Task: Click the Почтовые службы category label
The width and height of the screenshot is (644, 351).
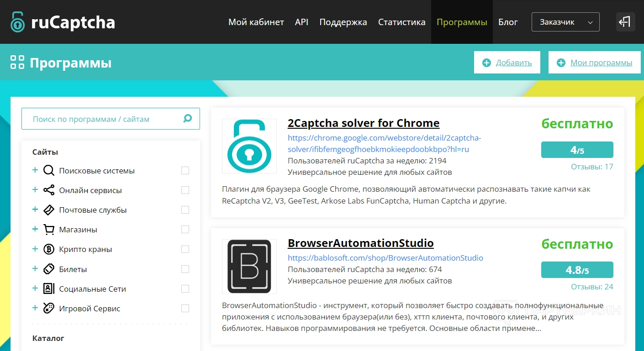Action: coord(93,210)
